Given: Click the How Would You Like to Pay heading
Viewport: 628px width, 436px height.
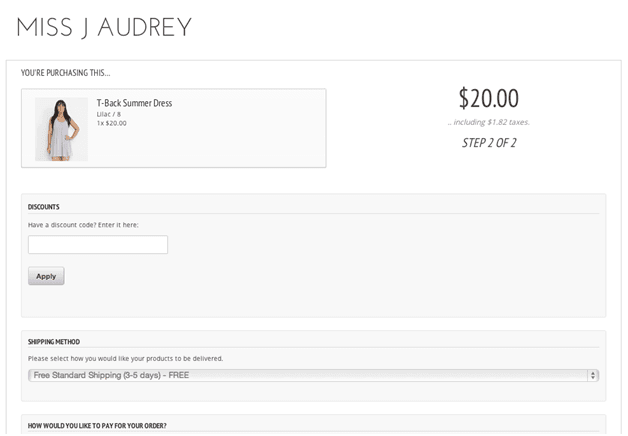Looking at the screenshot, I should point(97,425).
